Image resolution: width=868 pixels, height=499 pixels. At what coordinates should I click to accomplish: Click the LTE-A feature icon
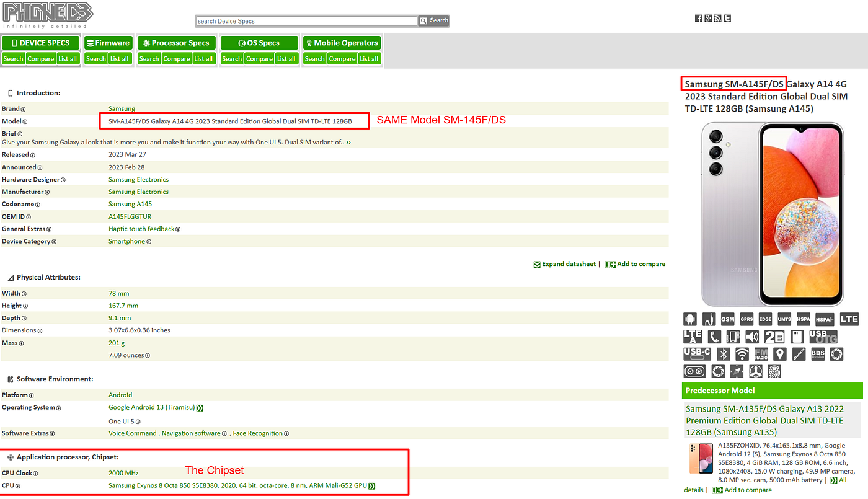tap(693, 337)
